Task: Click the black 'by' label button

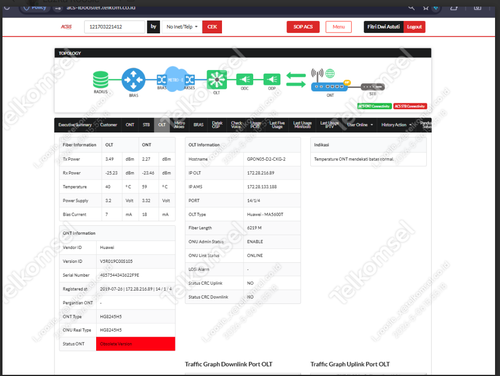Action: pos(153,27)
